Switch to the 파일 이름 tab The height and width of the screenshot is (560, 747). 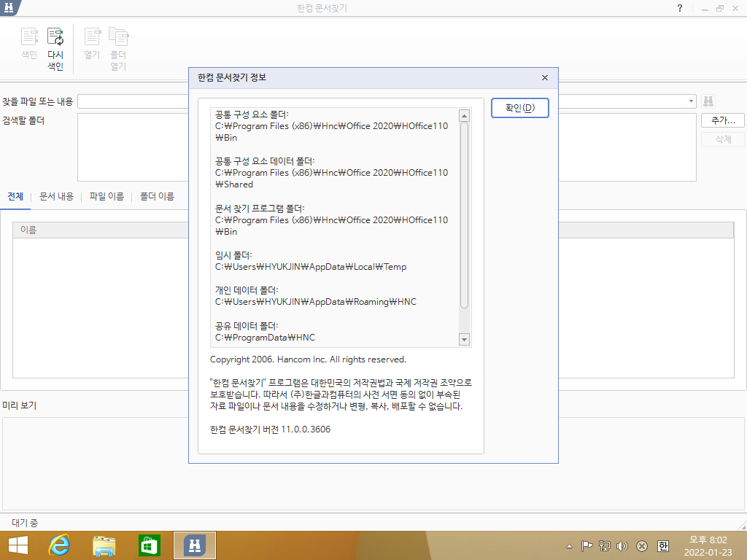coord(107,197)
